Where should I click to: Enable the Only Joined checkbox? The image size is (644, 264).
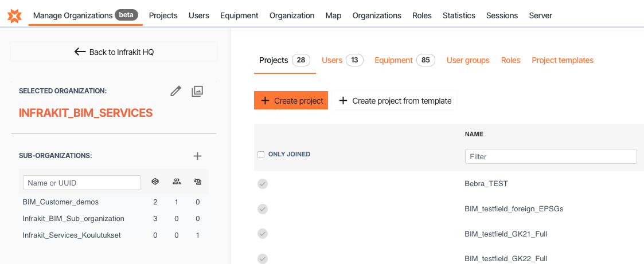pyautogui.click(x=261, y=155)
